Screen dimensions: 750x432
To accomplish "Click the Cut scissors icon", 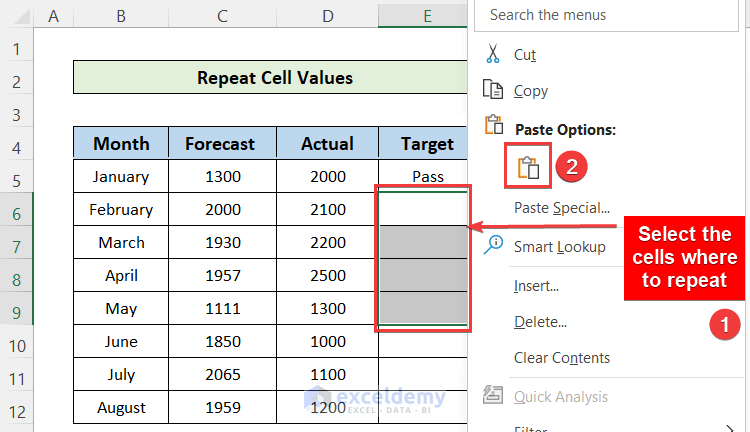I will pos(492,54).
